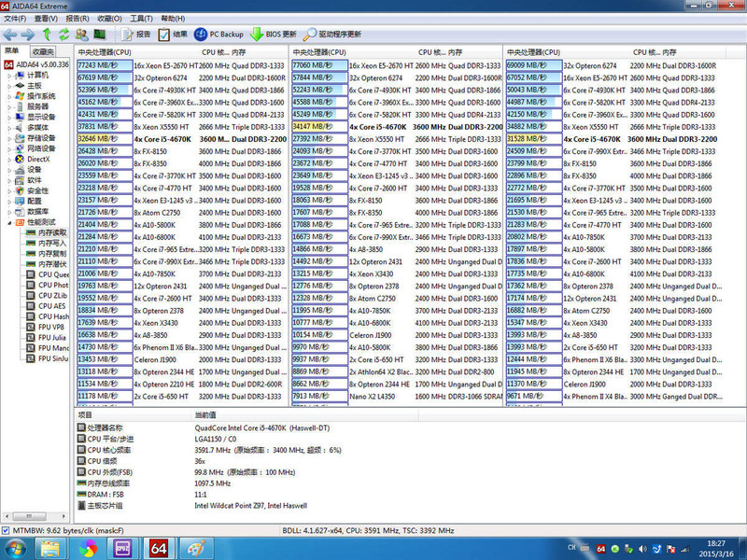This screenshot has height=560, width=747.
Task: Click the green refresh icon in toolbar
Action: click(x=63, y=35)
